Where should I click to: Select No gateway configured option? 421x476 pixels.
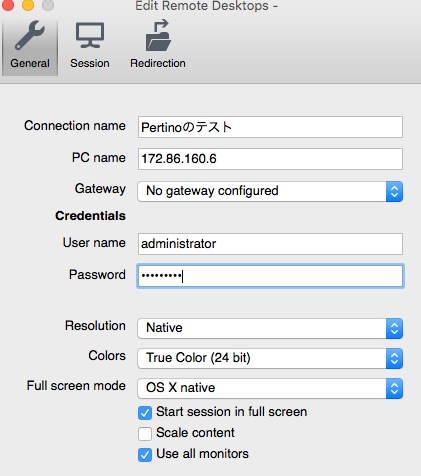(212, 191)
